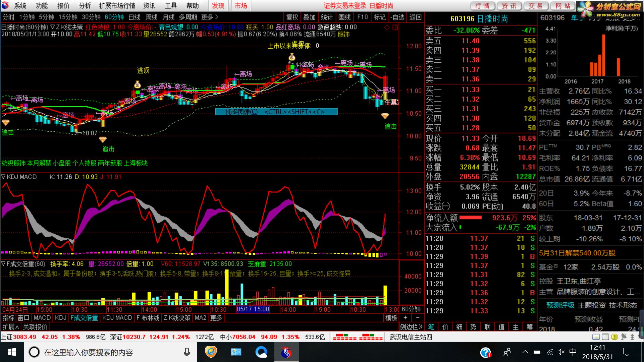644x362 pixels.
Task: Open the 关联报价 tab
Action: pos(35,327)
